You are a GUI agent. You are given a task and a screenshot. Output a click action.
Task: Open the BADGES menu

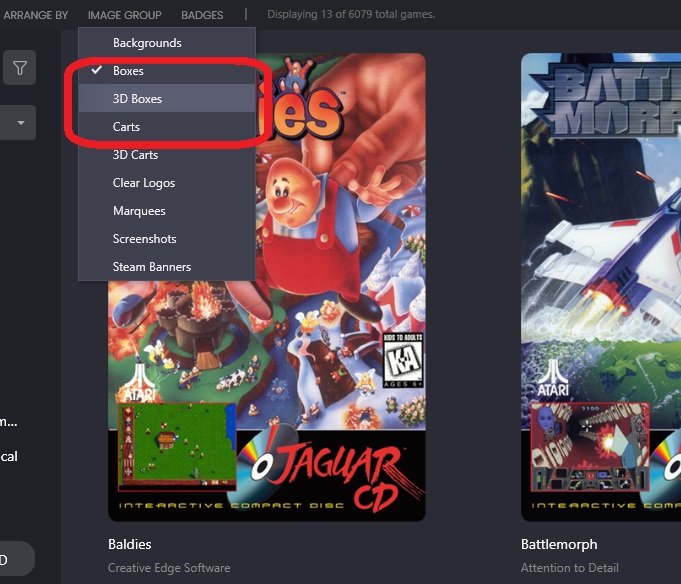point(202,15)
